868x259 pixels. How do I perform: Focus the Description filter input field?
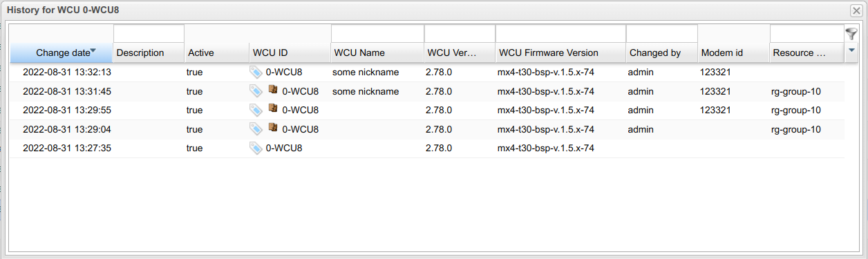(149, 33)
